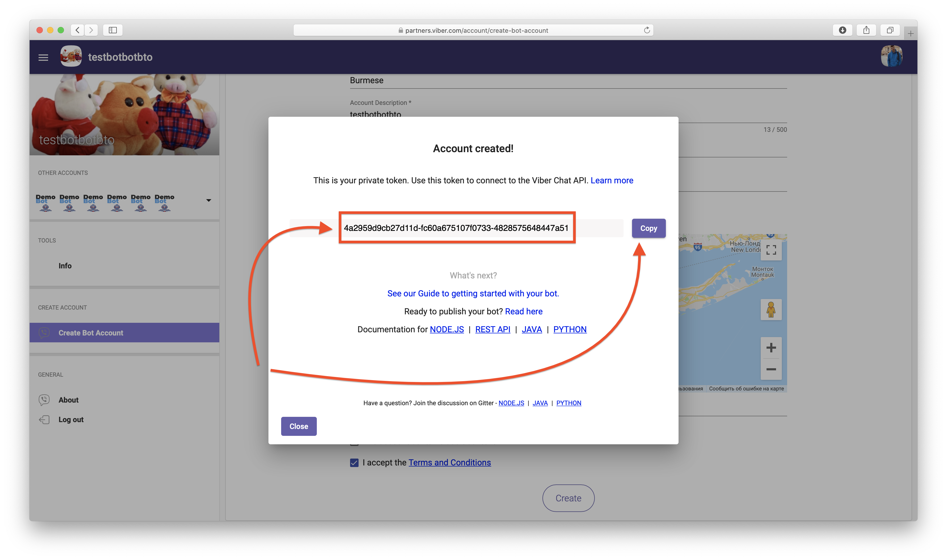Open the About sidebar item

point(68,400)
